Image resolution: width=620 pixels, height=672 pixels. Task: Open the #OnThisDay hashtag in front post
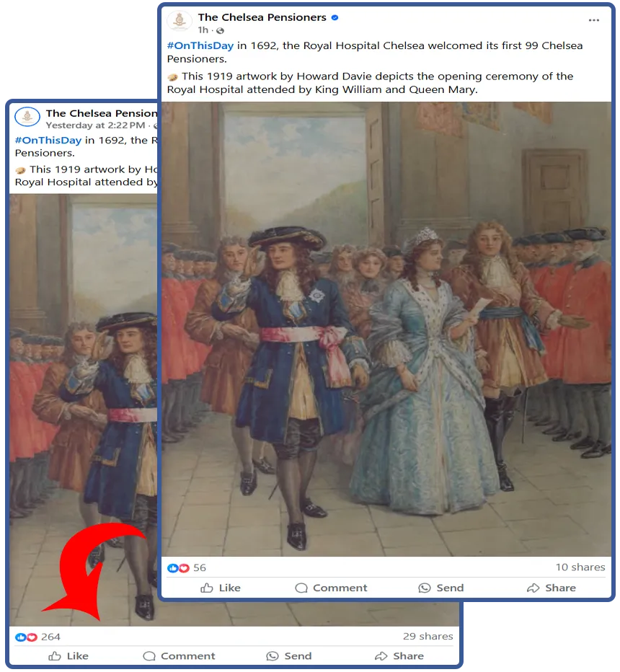pyautogui.click(x=200, y=45)
